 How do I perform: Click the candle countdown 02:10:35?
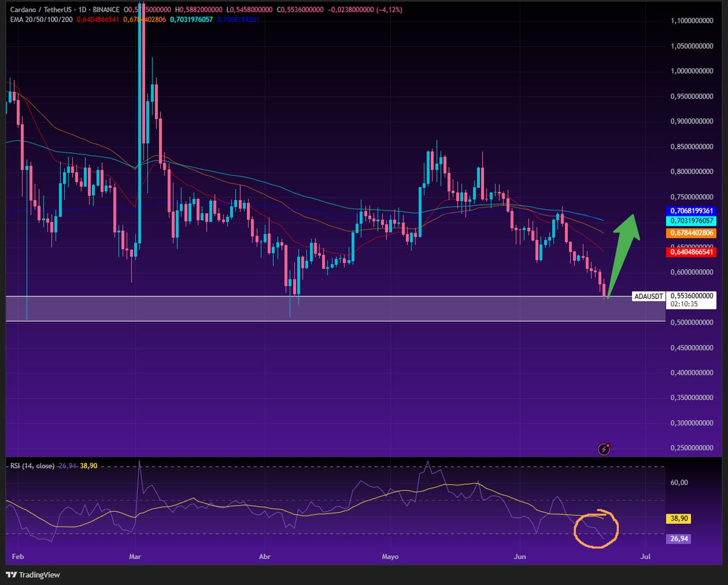pyautogui.click(x=683, y=304)
